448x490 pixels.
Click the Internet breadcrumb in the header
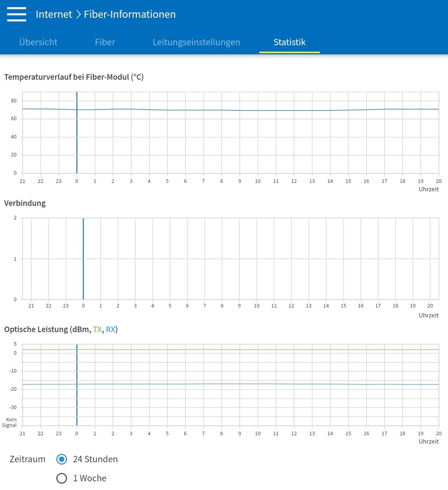pyautogui.click(x=54, y=14)
